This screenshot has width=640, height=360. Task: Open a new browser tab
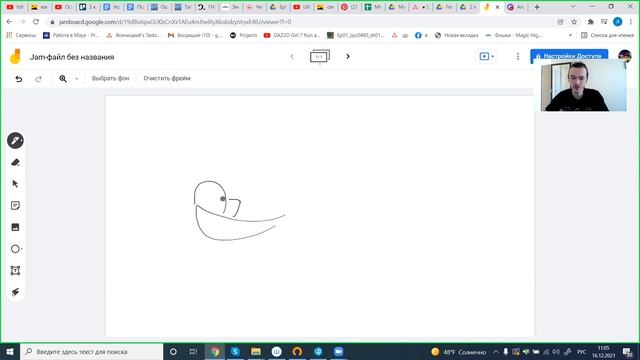537,7
